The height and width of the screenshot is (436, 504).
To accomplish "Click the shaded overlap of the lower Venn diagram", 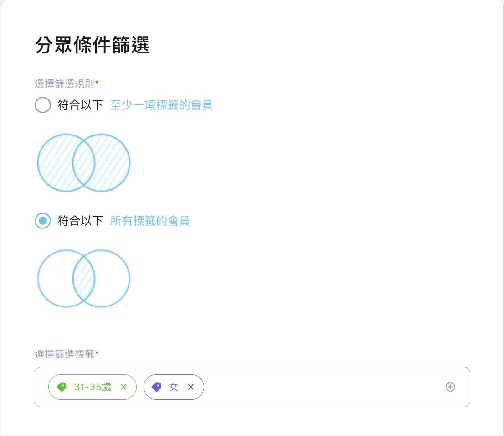I will pos(83,279).
